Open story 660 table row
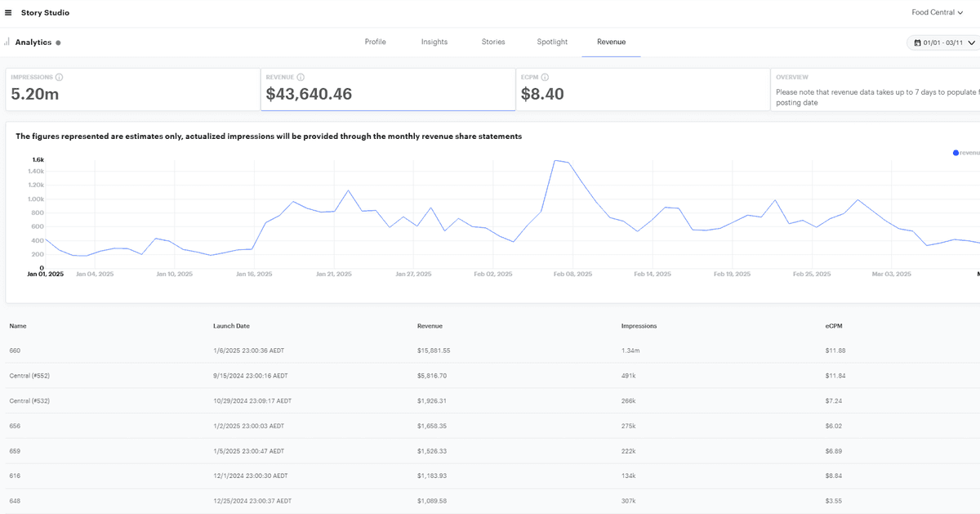The width and height of the screenshot is (980, 514). [15, 351]
